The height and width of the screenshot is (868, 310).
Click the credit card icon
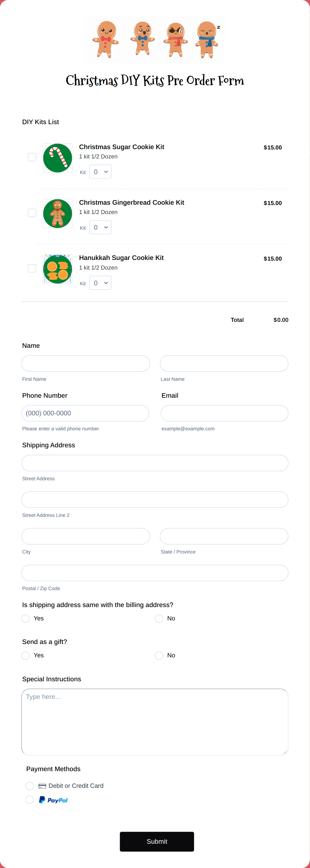pos(42,786)
